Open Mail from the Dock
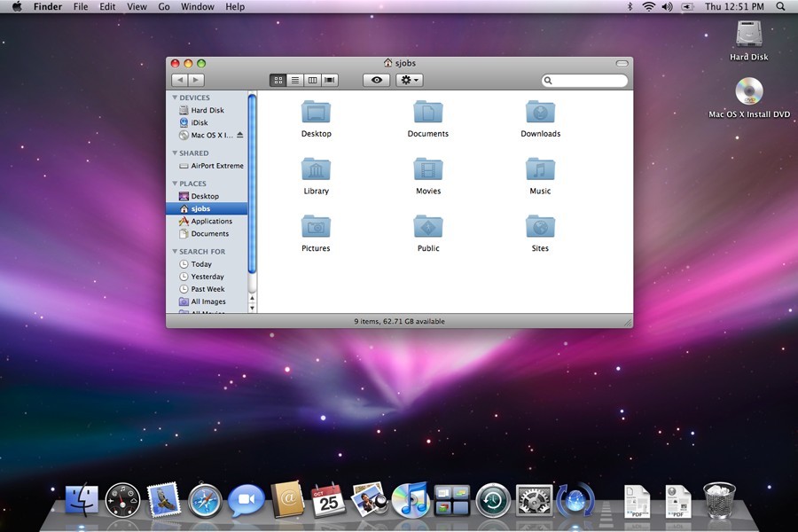798x532 pixels. click(163, 500)
